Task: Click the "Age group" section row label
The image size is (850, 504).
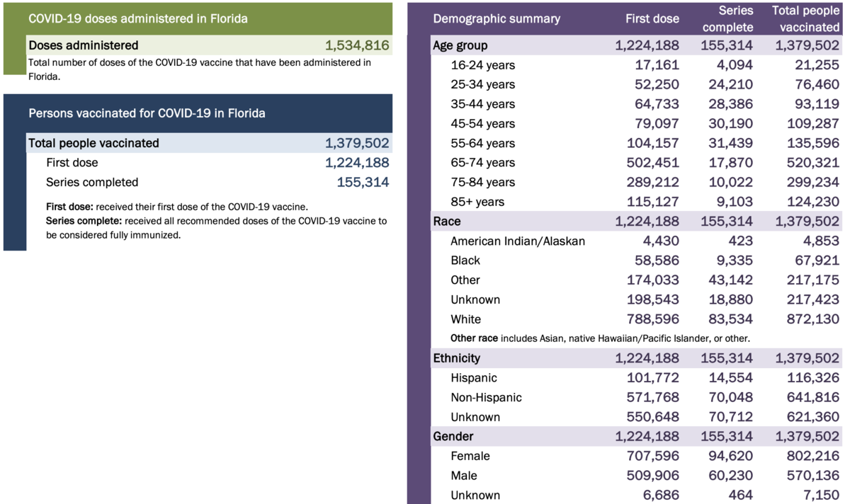Action: point(460,45)
